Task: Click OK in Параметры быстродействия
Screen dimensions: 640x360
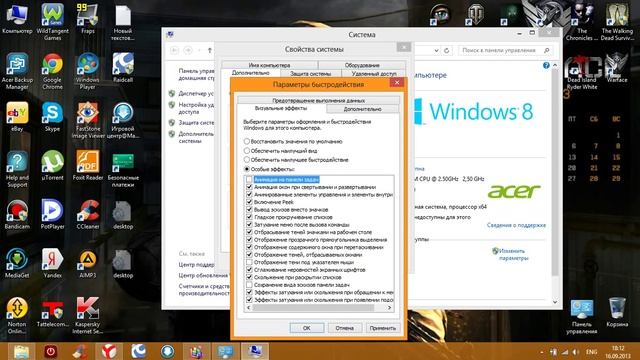Action: tap(307, 328)
